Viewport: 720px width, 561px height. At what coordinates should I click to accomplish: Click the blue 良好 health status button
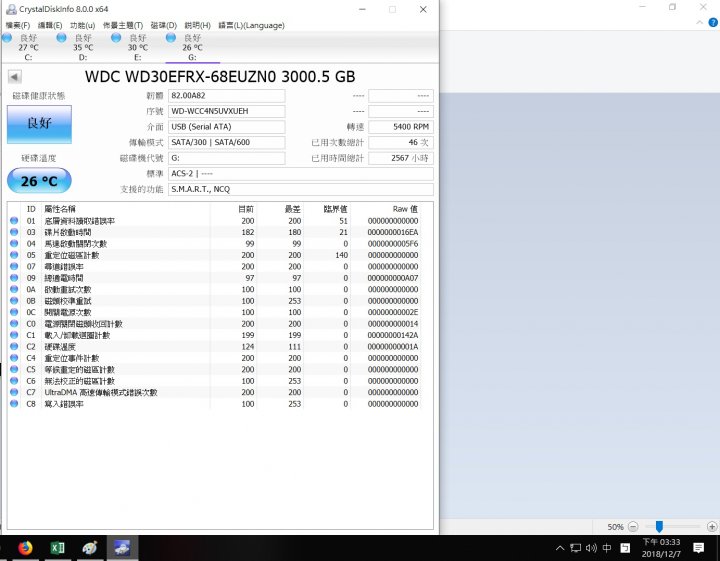pyautogui.click(x=39, y=124)
